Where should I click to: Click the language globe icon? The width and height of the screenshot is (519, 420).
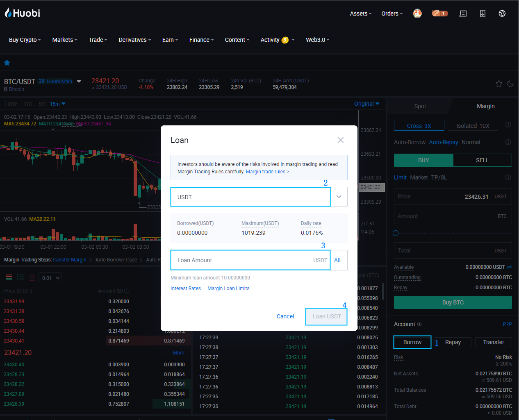click(502, 14)
